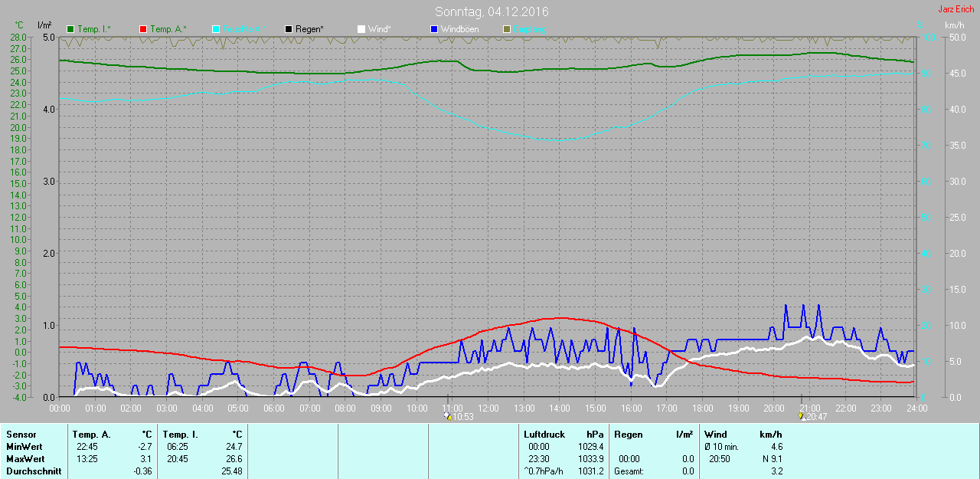
Task: Click the blue Windböen legend swatch
Action: [434, 29]
